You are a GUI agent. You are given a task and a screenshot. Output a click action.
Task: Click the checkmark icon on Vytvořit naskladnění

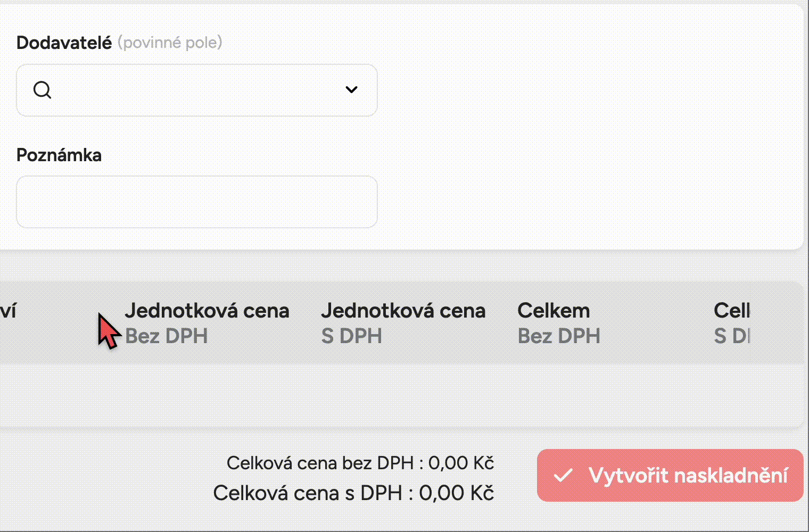point(563,475)
